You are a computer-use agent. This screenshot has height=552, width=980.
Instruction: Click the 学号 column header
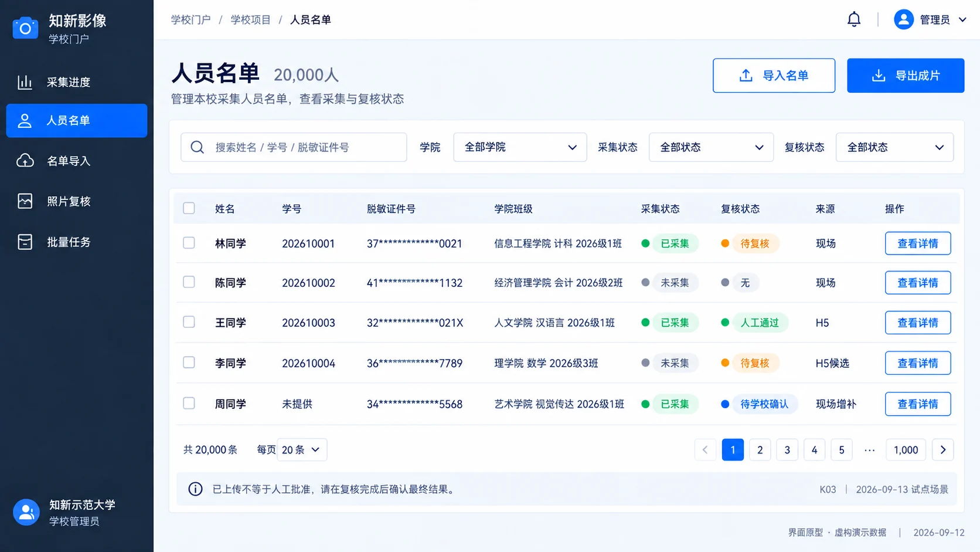(x=291, y=209)
